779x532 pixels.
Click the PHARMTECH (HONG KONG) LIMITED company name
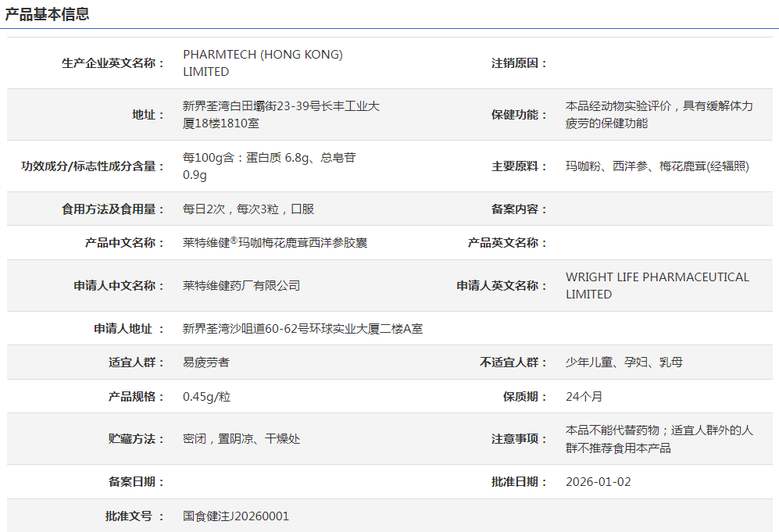263,62
